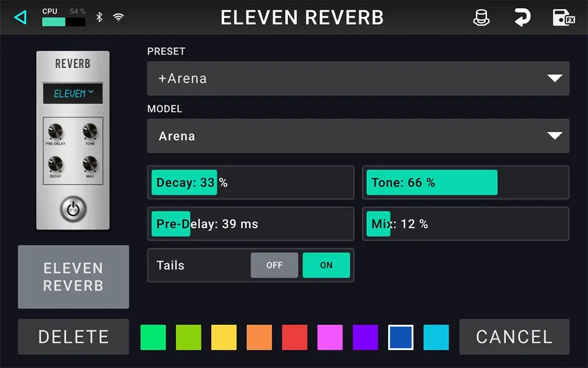Turn Tails off

click(x=274, y=265)
